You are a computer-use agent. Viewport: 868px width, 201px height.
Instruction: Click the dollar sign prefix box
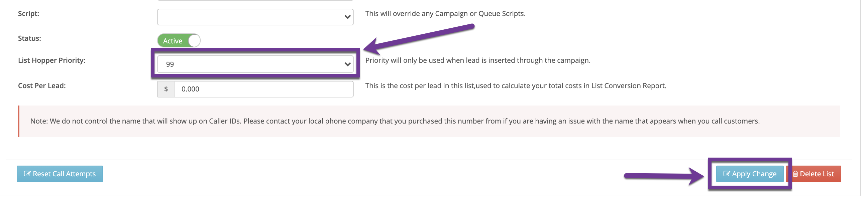(x=166, y=89)
